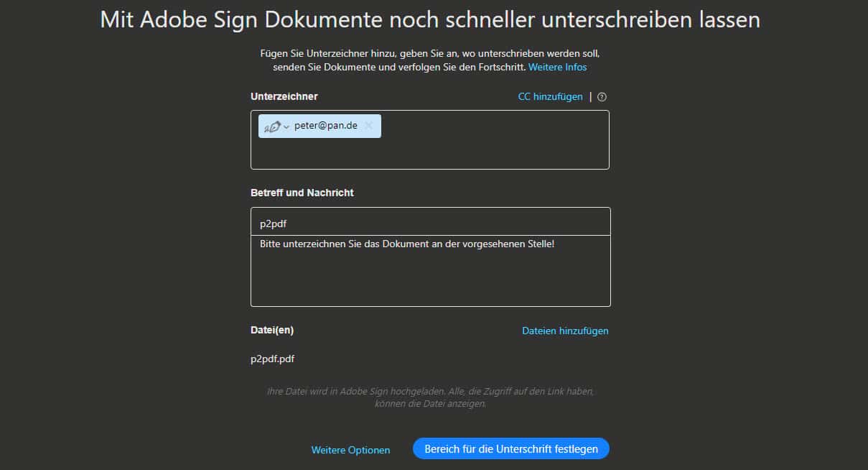Click the Unterzeichner label
868x470 pixels.
[x=284, y=96]
